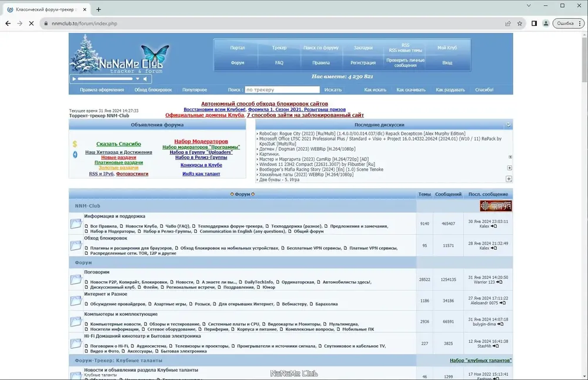Collapse Последние дискуссии panel with chevron icon
Screen dimensions: 588x380
click(x=508, y=125)
